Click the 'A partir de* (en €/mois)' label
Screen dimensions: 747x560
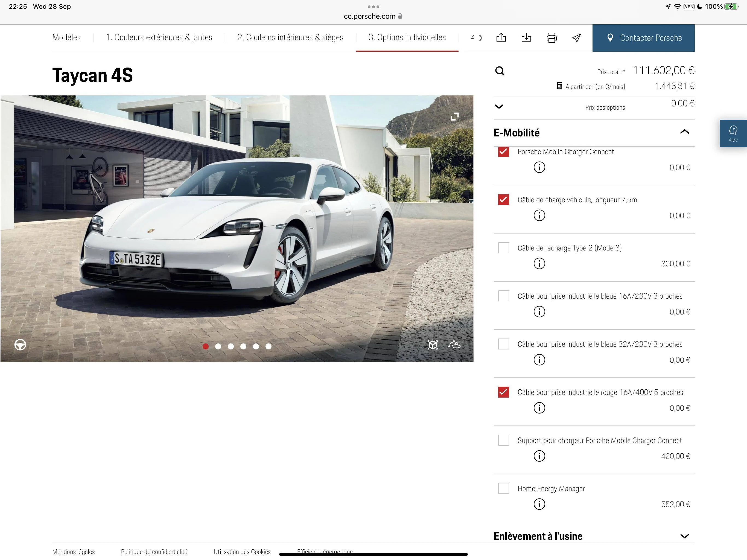[x=595, y=86]
